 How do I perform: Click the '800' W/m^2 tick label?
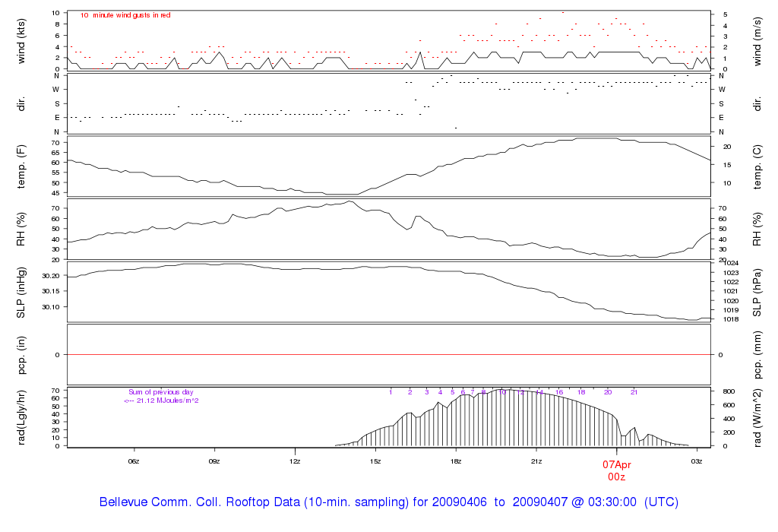(x=729, y=391)
